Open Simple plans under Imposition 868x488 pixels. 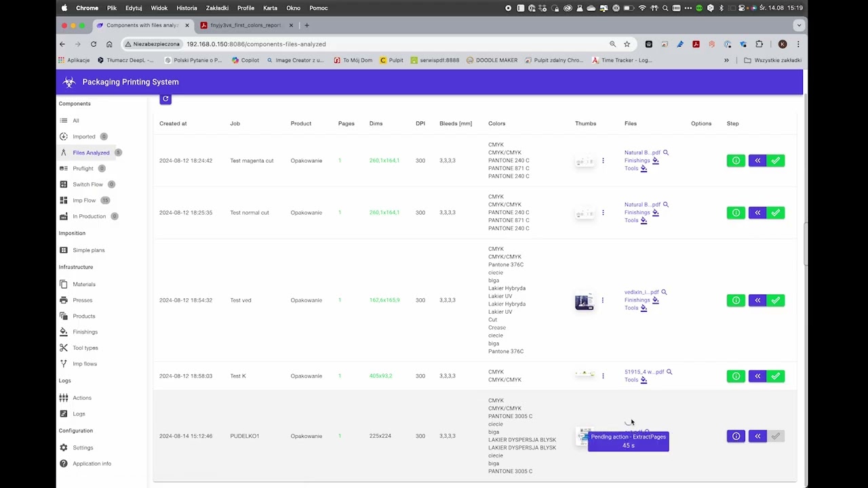tap(88, 250)
